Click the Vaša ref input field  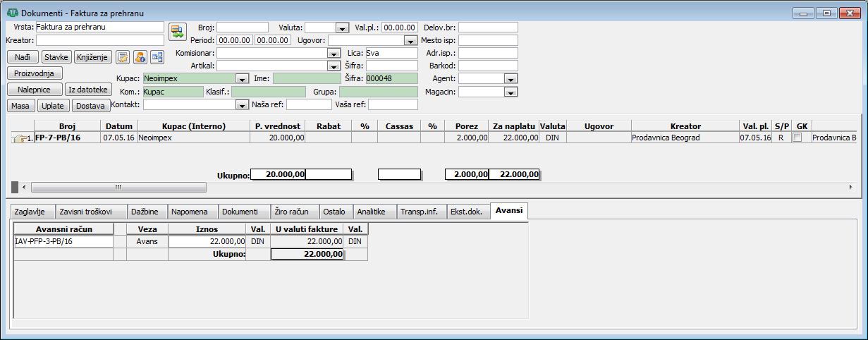[x=393, y=104]
